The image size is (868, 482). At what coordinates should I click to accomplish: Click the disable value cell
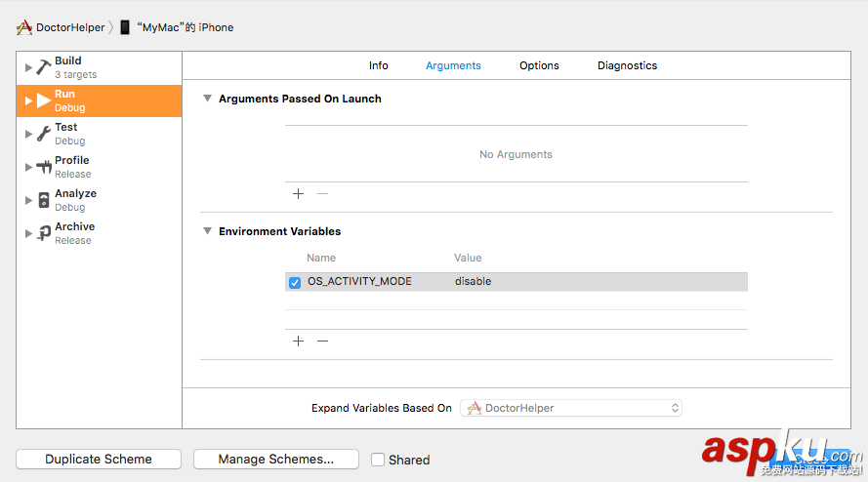[x=474, y=281]
